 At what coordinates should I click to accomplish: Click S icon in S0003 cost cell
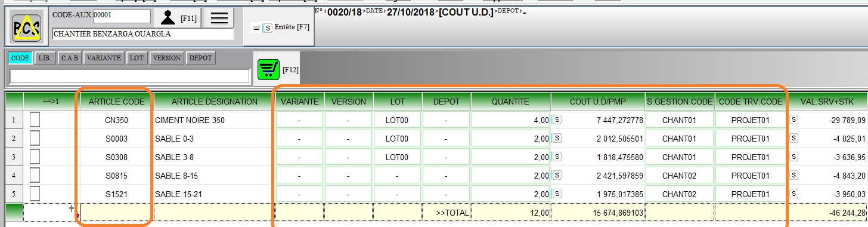pos(557,138)
